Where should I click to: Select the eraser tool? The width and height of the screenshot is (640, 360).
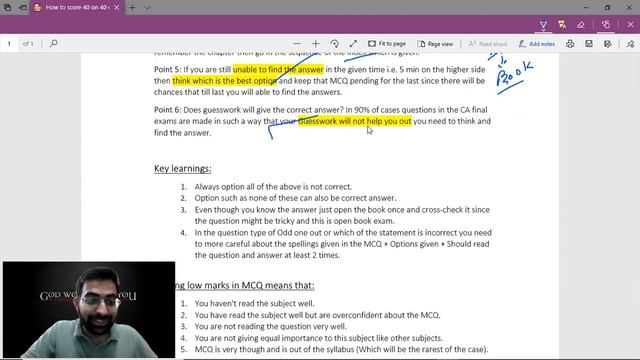pyautogui.click(x=581, y=25)
